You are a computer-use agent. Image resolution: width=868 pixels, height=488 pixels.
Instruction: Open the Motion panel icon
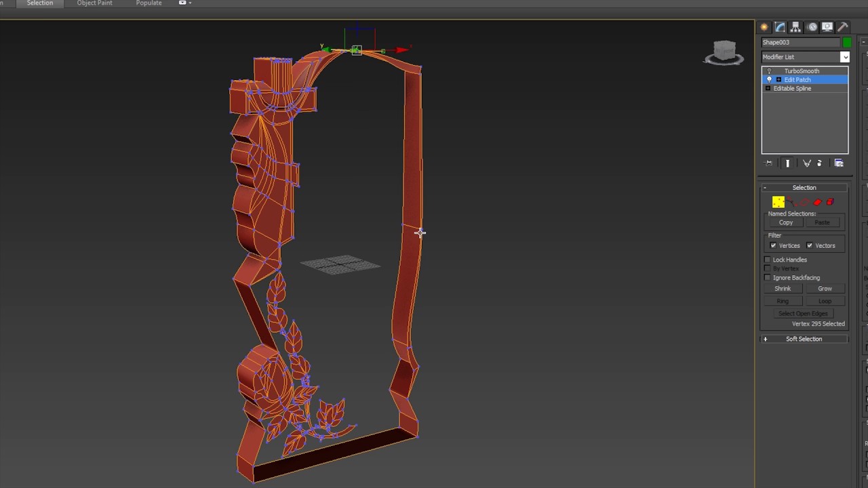(812, 27)
